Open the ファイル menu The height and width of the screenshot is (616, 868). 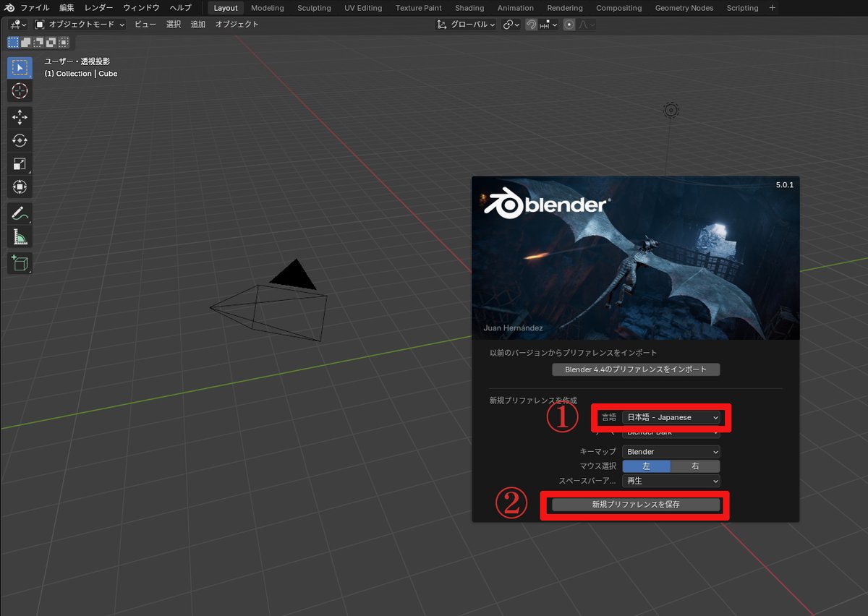pyautogui.click(x=35, y=8)
